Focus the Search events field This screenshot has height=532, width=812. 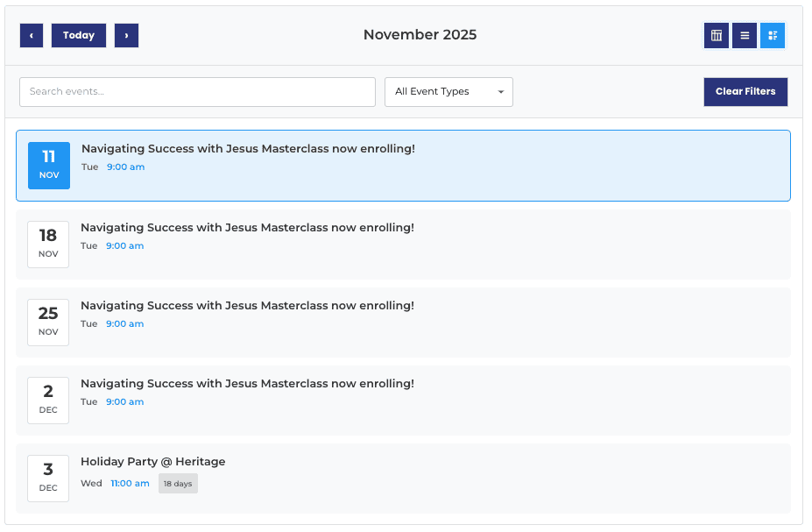[x=197, y=92]
